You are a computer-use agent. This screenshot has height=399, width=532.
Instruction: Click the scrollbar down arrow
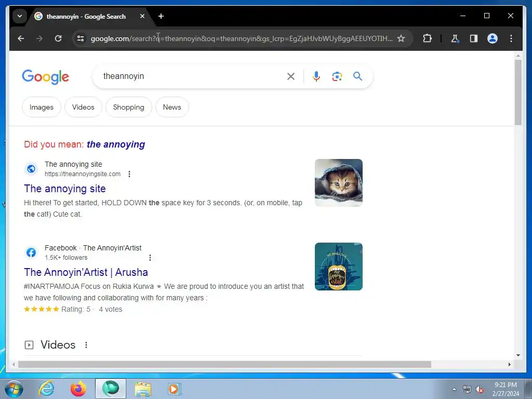518,355
